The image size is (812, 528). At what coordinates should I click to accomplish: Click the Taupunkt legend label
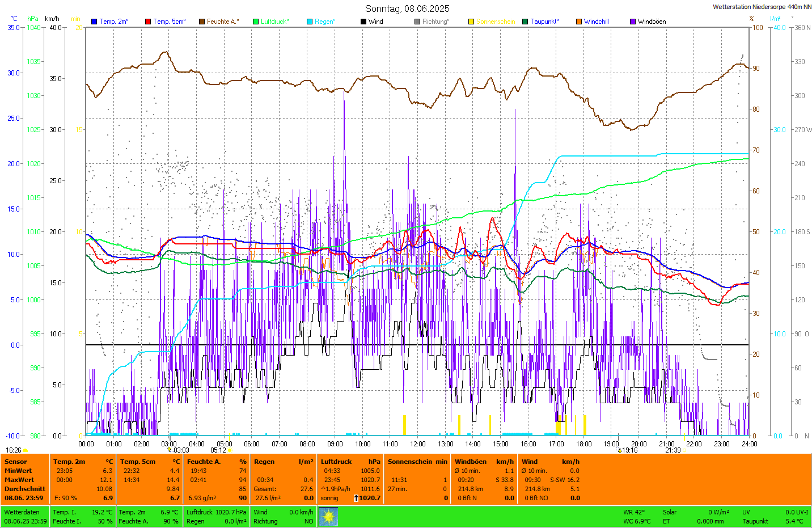(544, 22)
